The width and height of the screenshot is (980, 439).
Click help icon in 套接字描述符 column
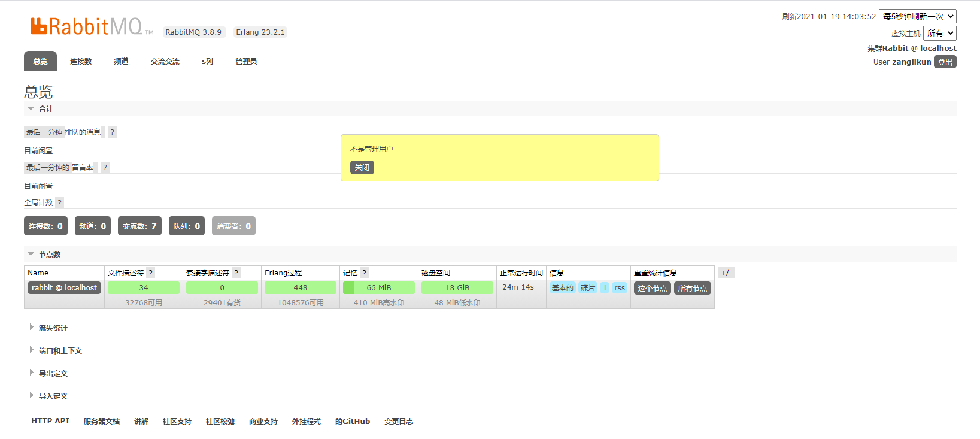pos(236,273)
